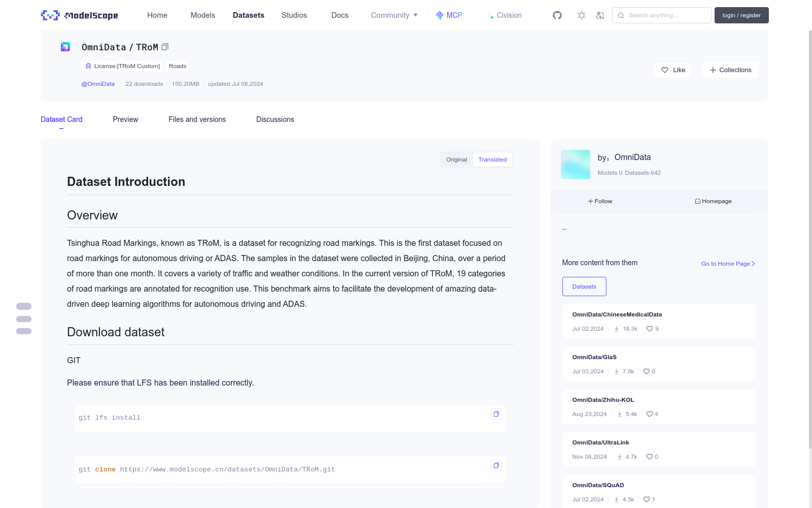Open the Files and versions tab
Screen dimensions: 812x508
[x=197, y=119]
